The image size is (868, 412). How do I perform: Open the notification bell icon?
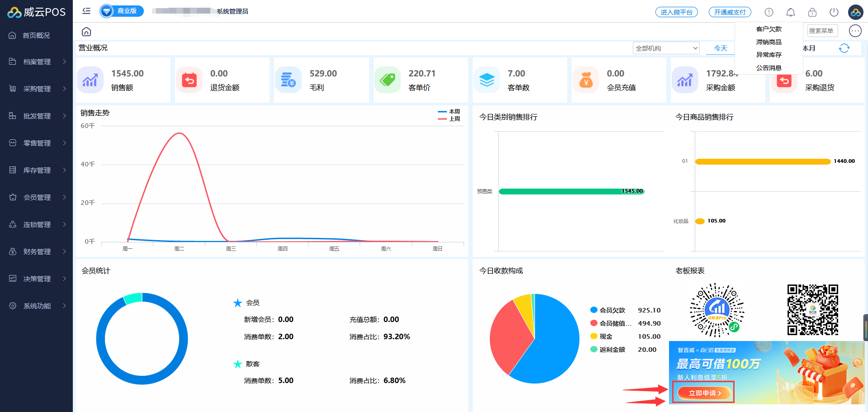pos(790,12)
